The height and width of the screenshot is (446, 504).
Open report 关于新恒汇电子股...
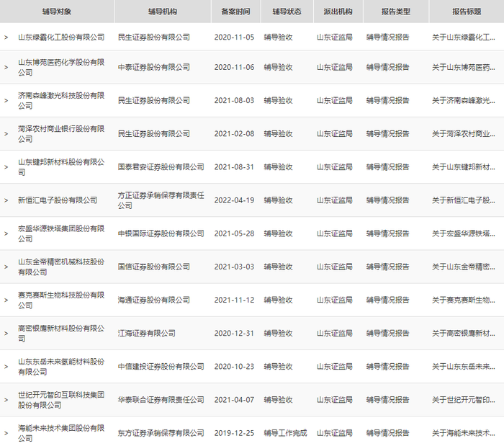point(464,200)
